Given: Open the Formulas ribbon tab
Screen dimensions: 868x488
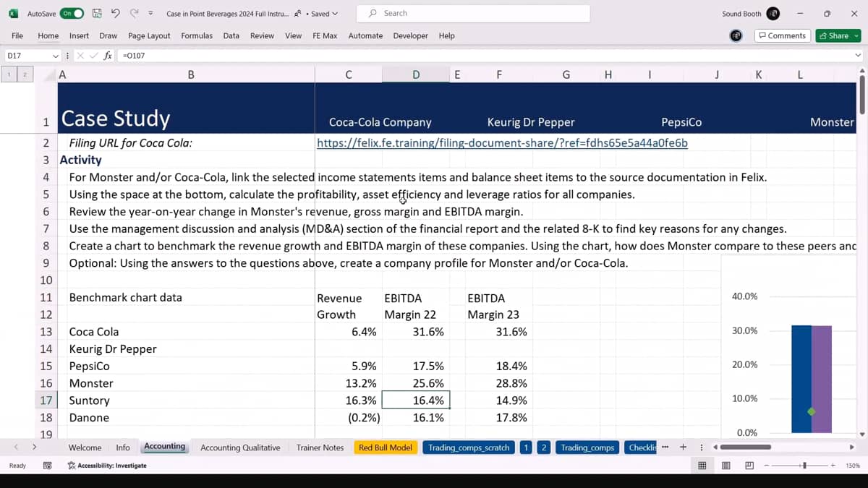Looking at the screenshot, I should pyautogui.click(x=197, y=35).
